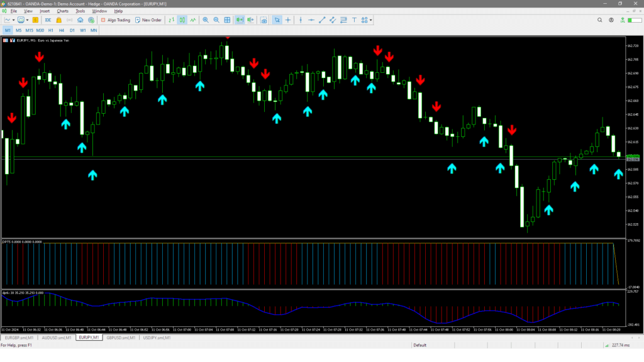Switch timeframe to H1
The height and width of the screenshot is (362, 644).
(49, 30)
